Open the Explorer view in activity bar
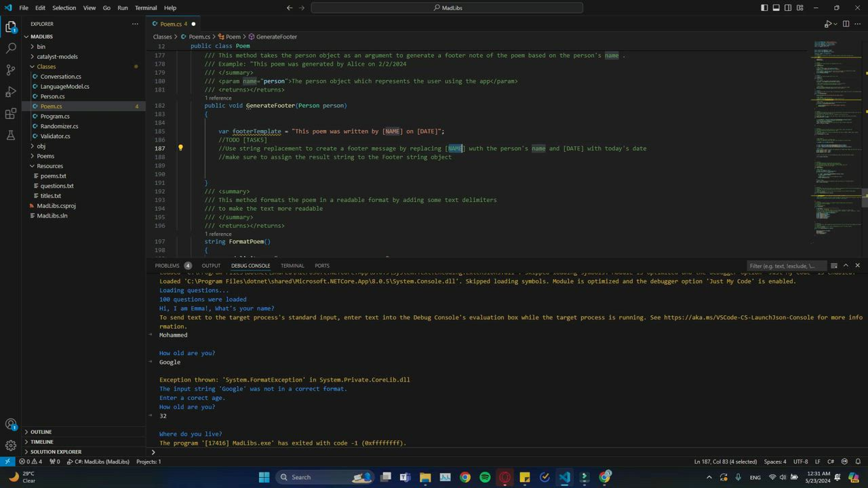The image size is (868, 488). pos(11,26)
